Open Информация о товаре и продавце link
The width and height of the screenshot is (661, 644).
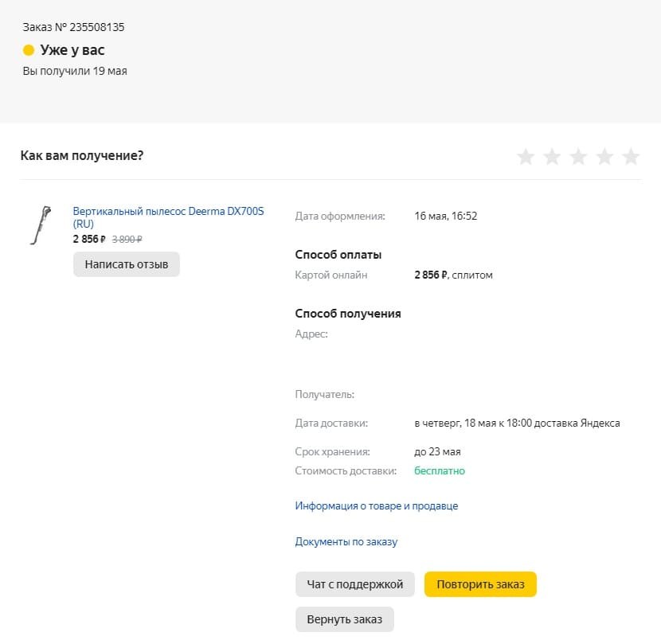coord(377,505)
